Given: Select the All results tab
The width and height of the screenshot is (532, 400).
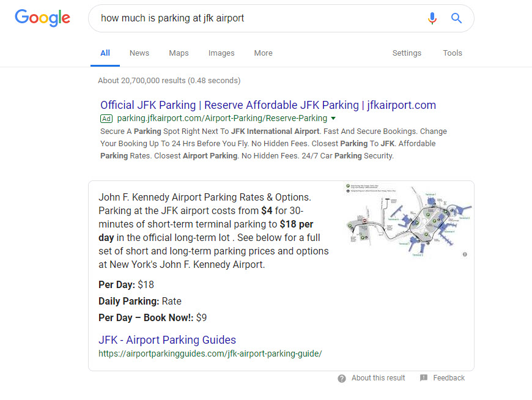Looking at the screenshot, I should pos(105,53).
